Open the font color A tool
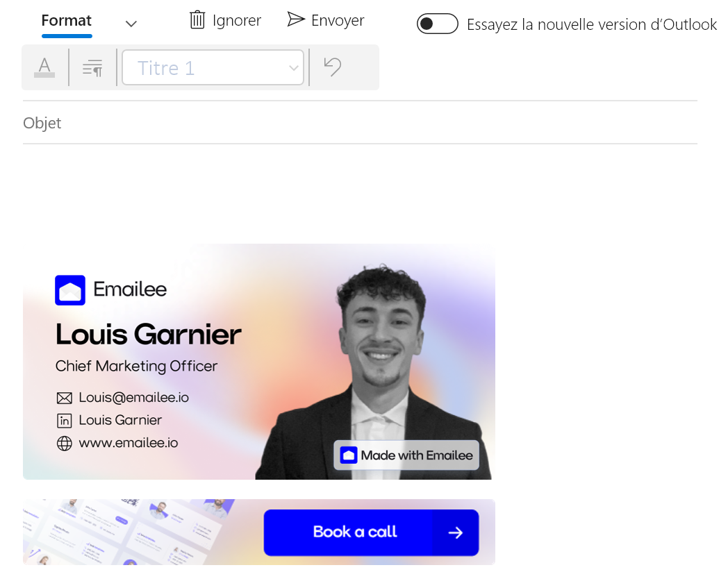 click(x=44, y=67)
